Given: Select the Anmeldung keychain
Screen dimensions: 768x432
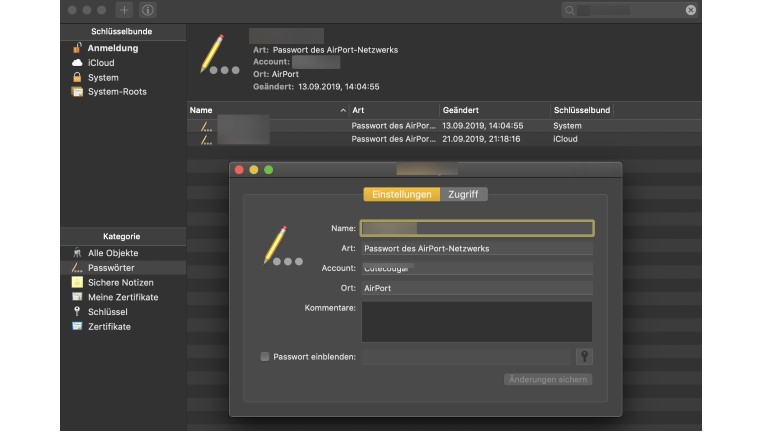Looking at the screenshot, I should [112, 48].
